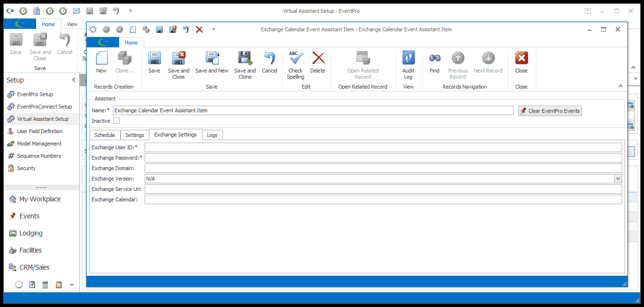Image resolution: width=644 pixels, height=307 pixels.
Task: Click the Save and New ribbon icon
Action: click(x=212, y=63)
